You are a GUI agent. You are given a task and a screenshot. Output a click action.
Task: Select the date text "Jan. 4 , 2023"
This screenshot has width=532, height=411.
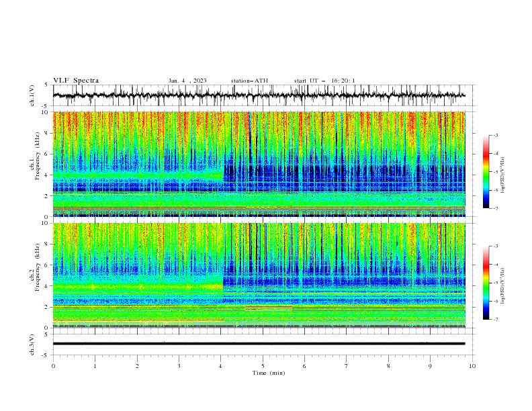tap(187, 81)
